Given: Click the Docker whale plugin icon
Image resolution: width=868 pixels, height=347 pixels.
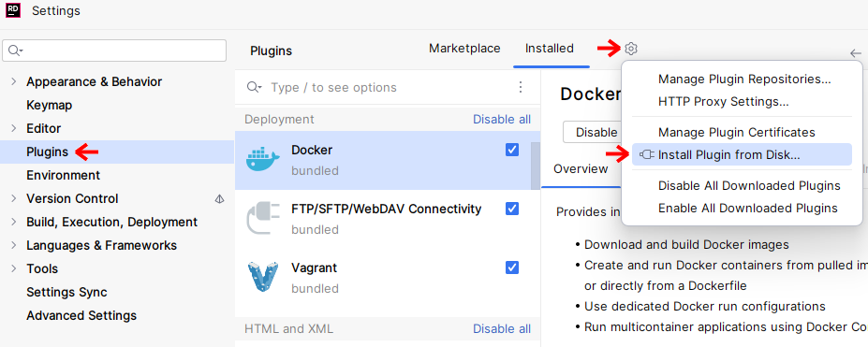Looking at the screenshot, I should tap(263, 160).
